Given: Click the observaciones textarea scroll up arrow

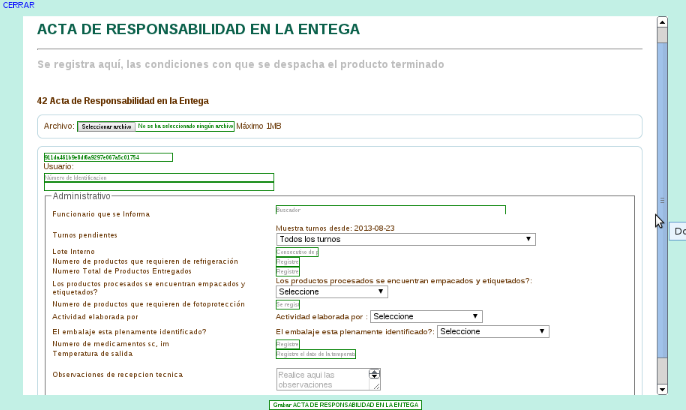Looking at the screenshot, I should 375,374.
